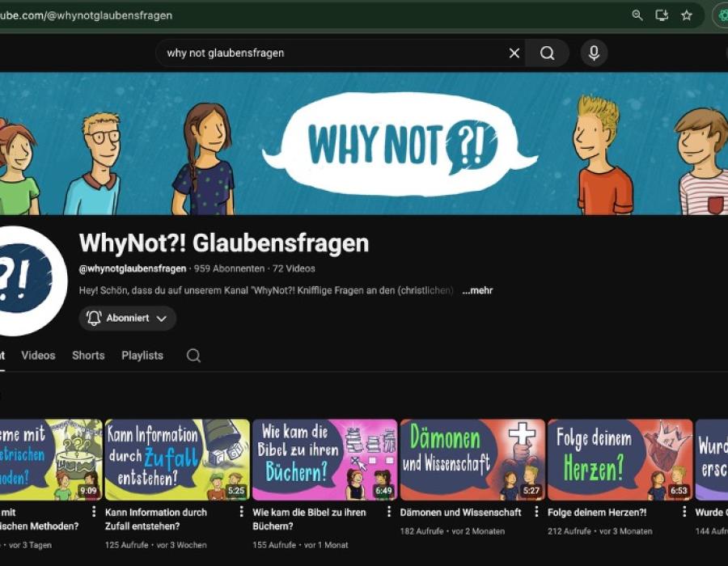Image resolution: width=728 pixels, height=566 pixels.
Task: Expand channel description with '...mehr'
Action: coord(477,290)
